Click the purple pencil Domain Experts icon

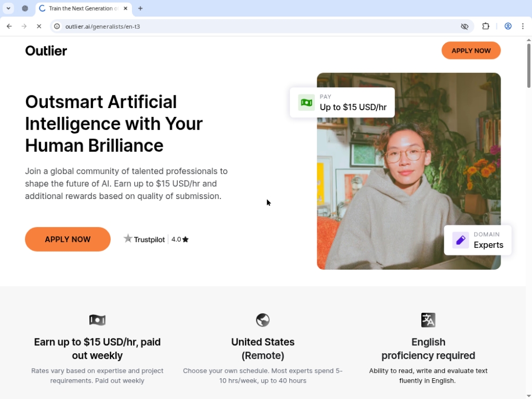coord(461,240)
